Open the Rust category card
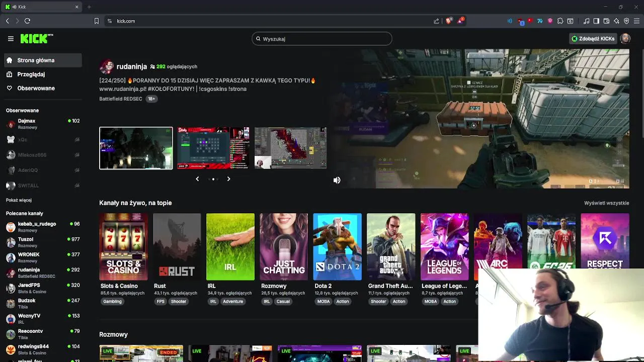This screenshot has height=362, width=644. (177, 247)
